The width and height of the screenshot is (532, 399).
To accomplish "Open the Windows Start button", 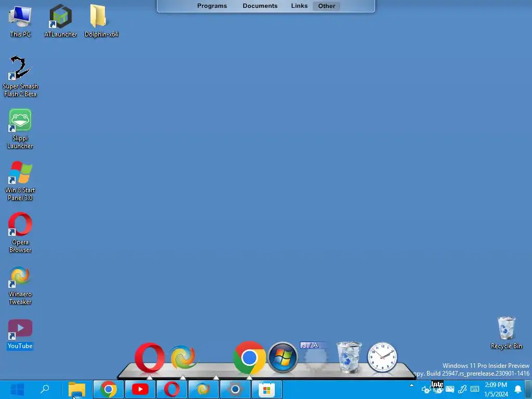I will (x=17, y=390).
